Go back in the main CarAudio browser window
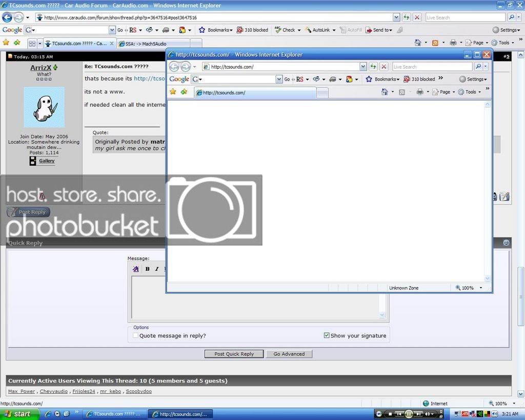Image resolution: width=525 pixels, height=420 pixels. pos(7,17)
